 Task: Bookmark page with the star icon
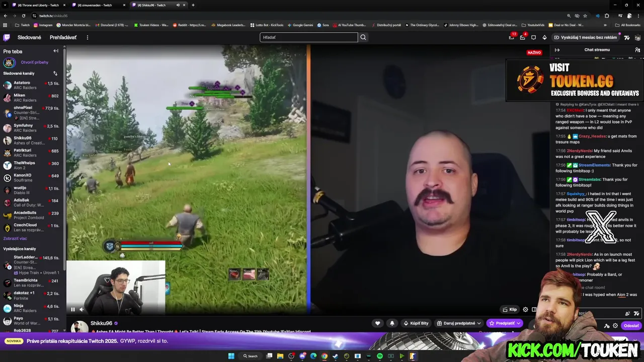click(585, 16)
